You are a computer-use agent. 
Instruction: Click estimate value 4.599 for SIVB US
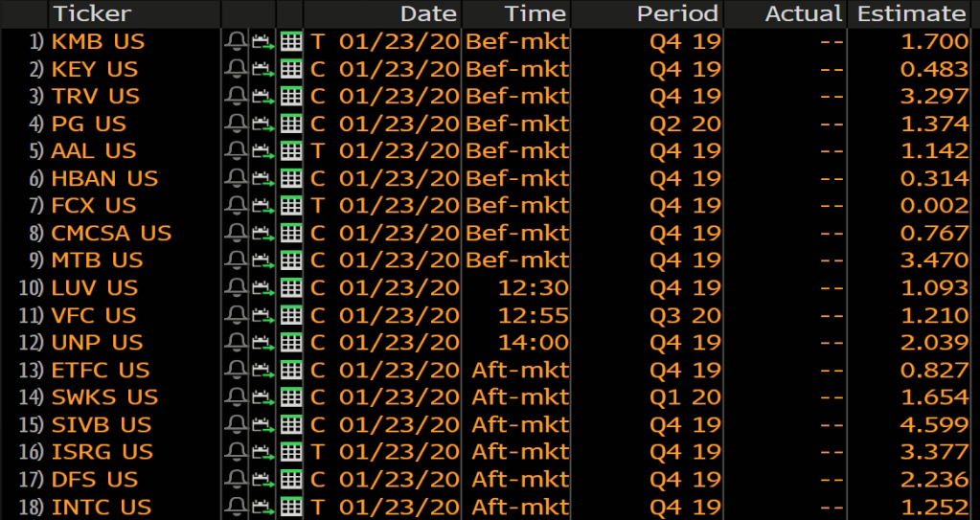point(934,424)
